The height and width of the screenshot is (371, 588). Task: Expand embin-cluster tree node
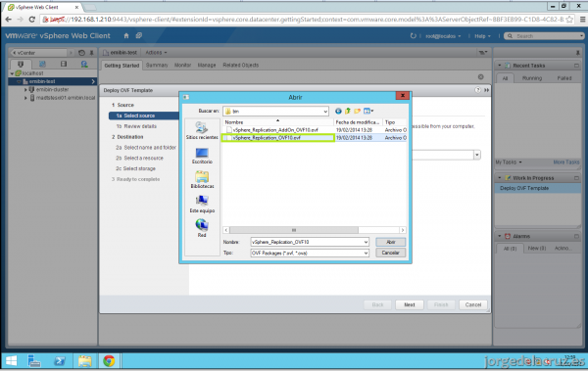25,89
